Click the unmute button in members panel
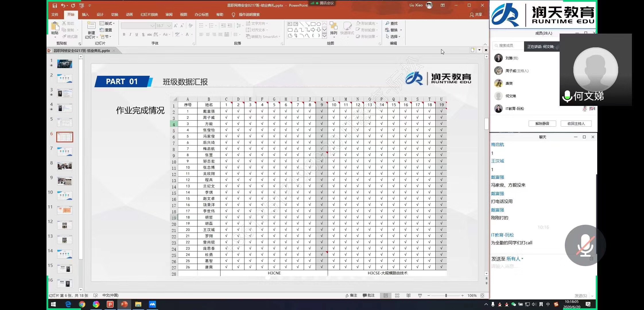This screenshot has height=310, width=644. pos(542,123)
